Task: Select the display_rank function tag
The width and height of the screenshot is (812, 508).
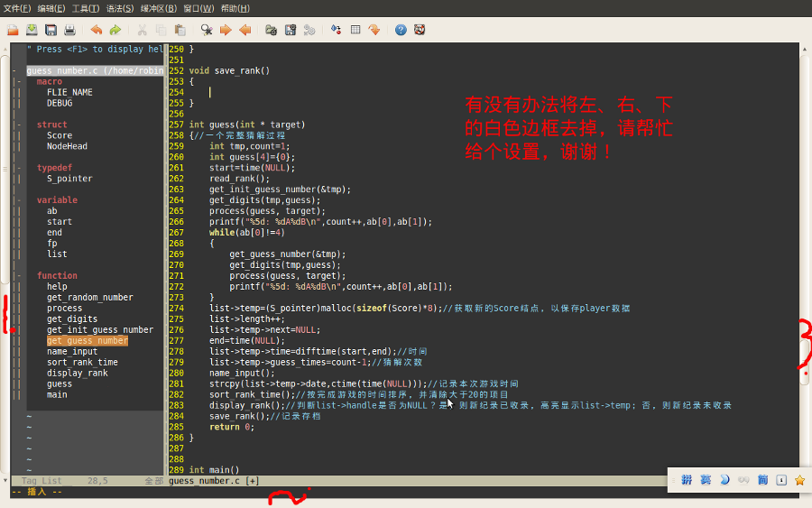Action: (78, 373)
